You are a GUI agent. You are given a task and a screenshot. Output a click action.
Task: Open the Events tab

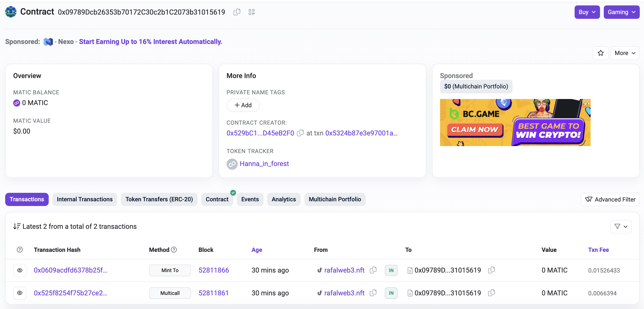click(x=250, y=199)
